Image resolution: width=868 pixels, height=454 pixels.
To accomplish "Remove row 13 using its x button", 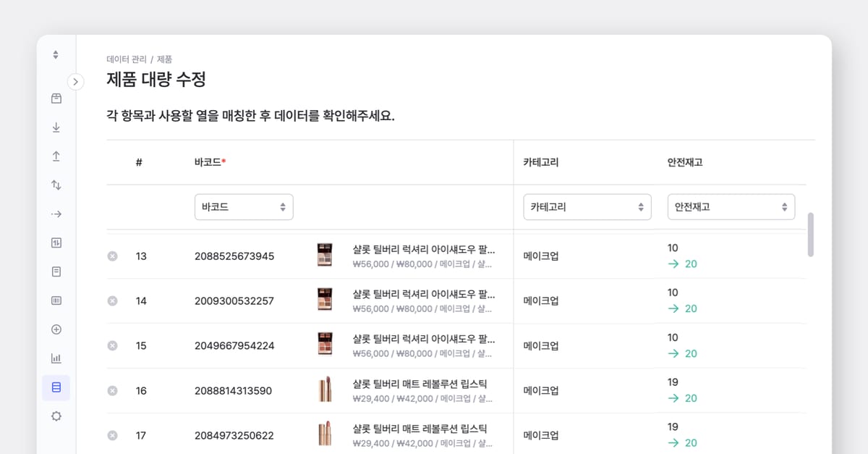I will tap(112, 256).
